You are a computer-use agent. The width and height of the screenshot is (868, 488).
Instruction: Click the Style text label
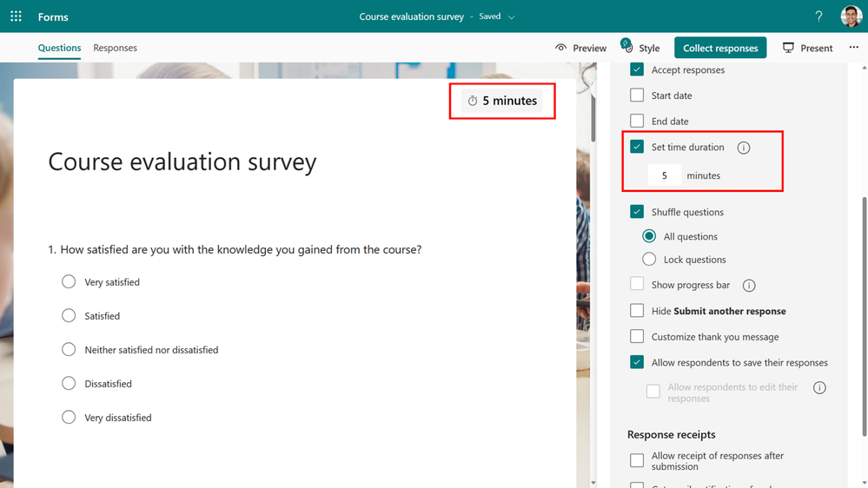tap(649, 48)
